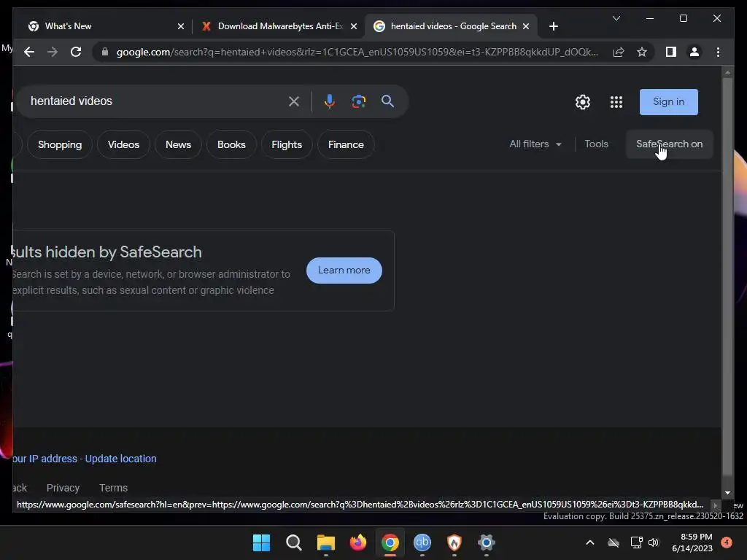Open the Windows Start menu

261,542
